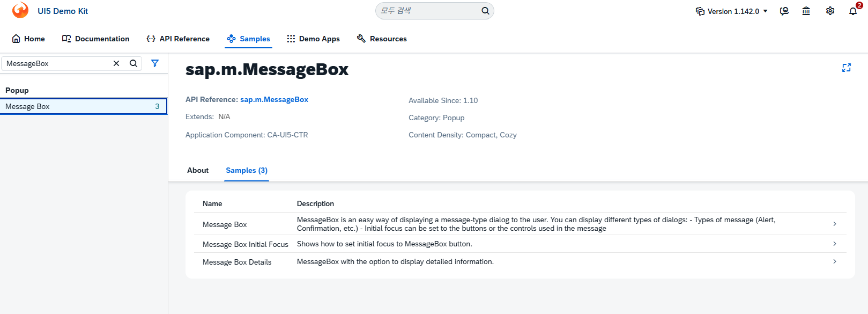The height and width of the screenshot is (314, 868).
Task: Open the settings gear icon
Action: pos(830,11)
